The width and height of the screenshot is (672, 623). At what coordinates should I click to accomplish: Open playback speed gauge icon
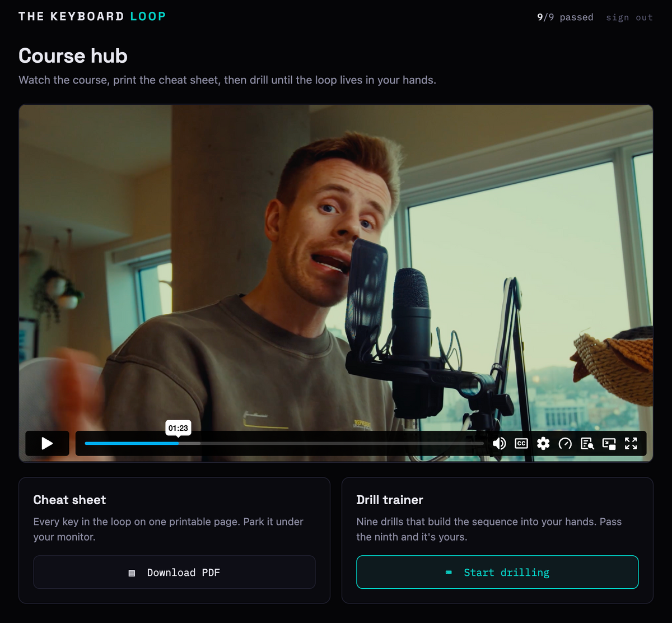(x=565, y=444)
